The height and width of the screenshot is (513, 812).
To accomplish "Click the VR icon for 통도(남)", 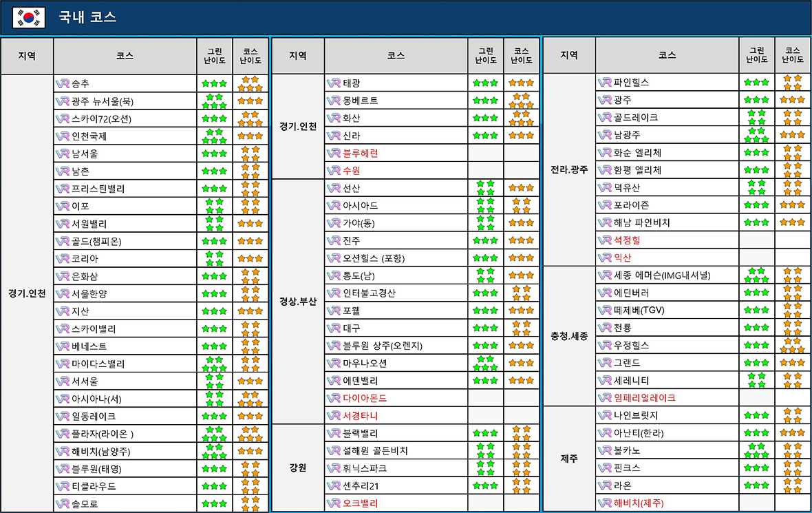I will click(x=334, y=275).
